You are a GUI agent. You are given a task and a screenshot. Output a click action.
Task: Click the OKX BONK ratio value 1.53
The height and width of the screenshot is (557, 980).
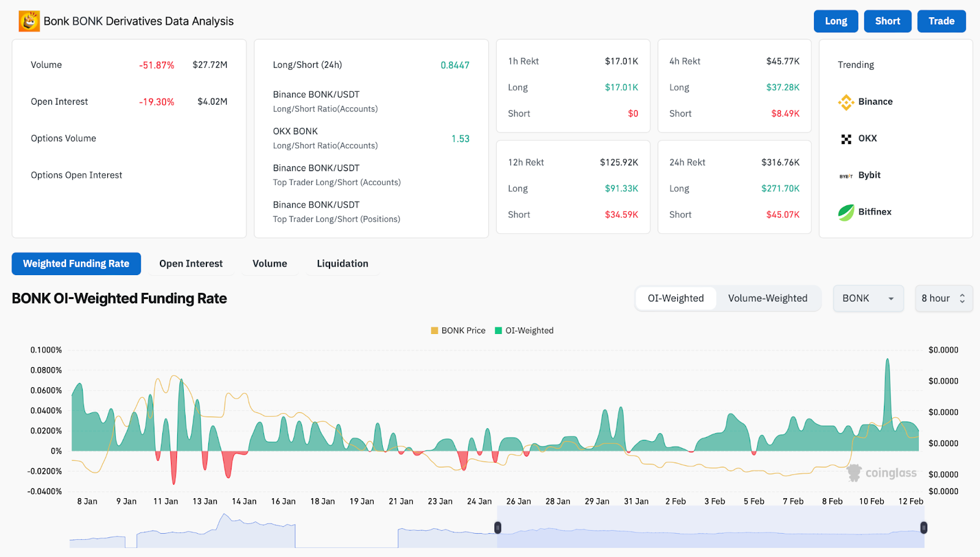(461, 138)
